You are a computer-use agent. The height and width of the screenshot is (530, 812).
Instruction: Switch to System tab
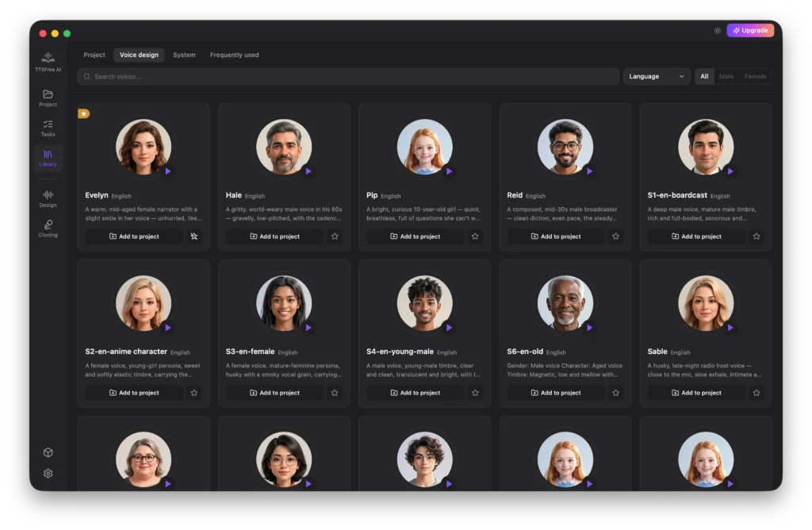tap(184, 55)
